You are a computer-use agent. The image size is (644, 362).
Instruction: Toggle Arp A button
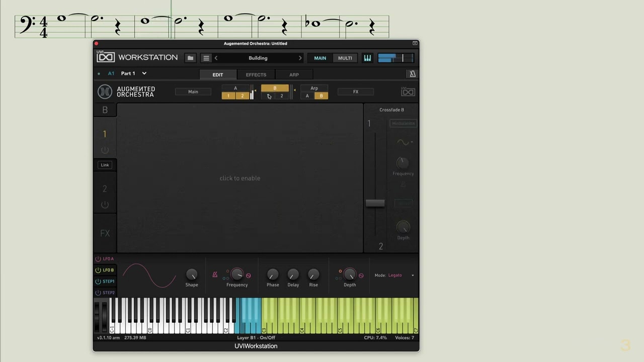coord(307,96)
